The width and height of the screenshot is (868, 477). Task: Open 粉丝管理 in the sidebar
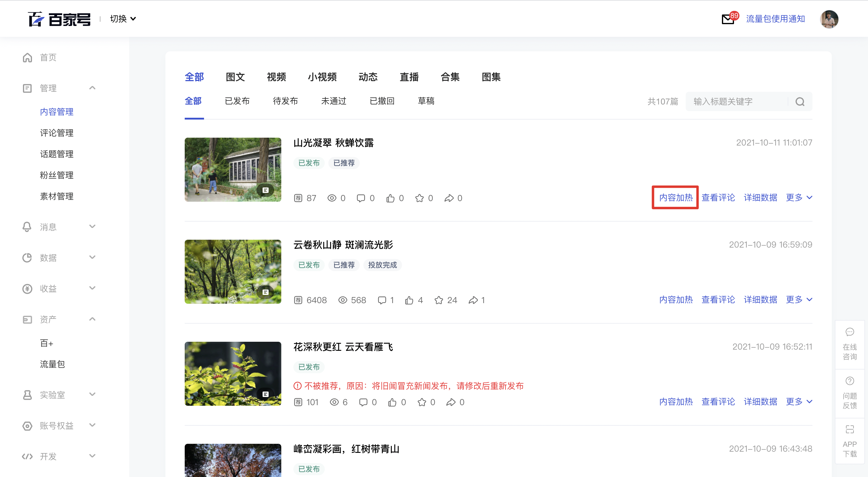tap(57, 176)
